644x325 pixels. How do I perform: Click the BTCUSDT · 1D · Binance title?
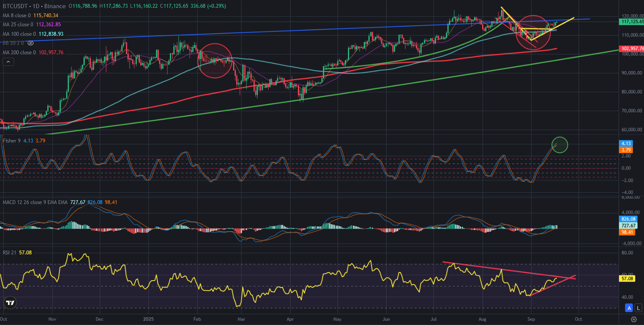coord(34,6)
